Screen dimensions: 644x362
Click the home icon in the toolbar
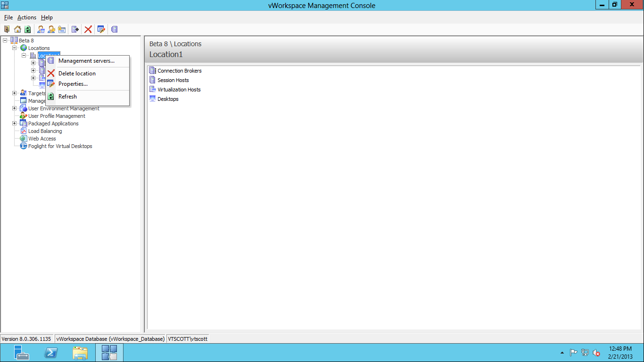point(17,29)
